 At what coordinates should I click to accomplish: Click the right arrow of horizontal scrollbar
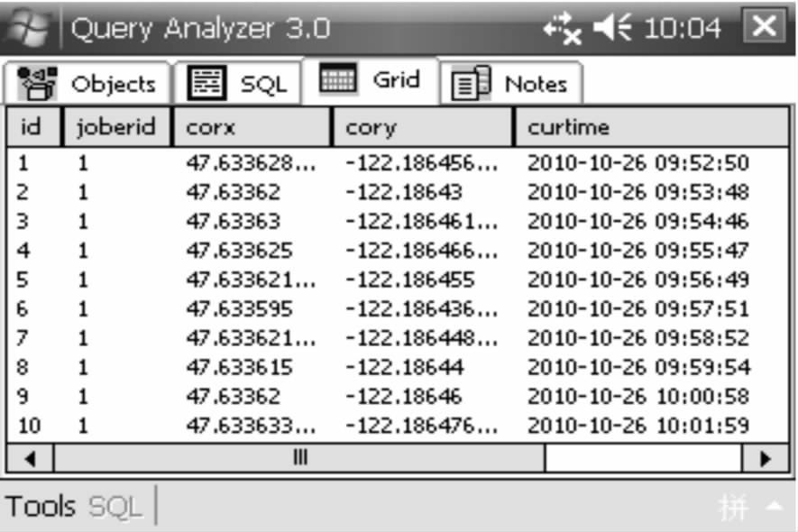point(766,459)
